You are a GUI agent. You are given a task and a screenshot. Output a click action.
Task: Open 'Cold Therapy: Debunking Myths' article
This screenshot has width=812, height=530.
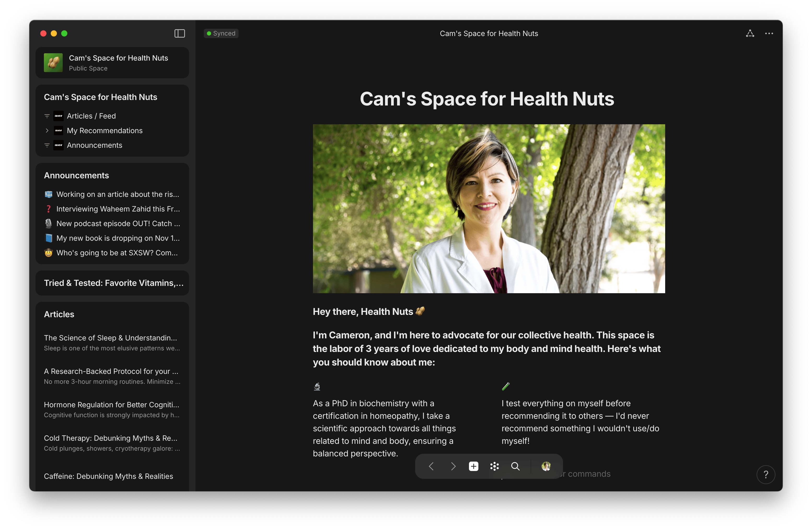coord(112,443)
